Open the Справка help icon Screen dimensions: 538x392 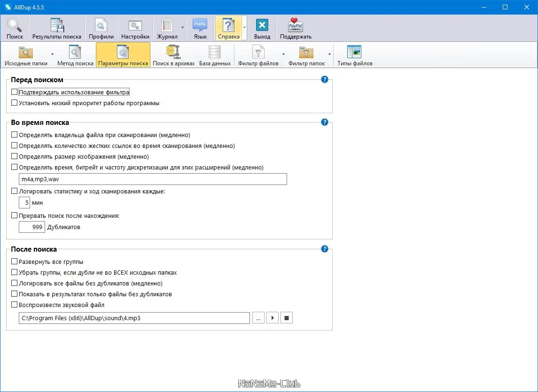pos(228,28)
